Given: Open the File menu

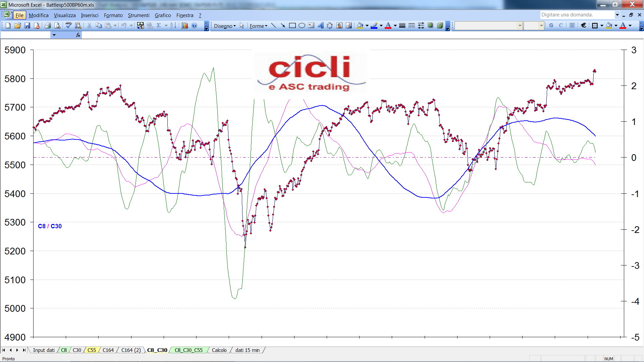Looking at the screenshot, I should 19,15.
